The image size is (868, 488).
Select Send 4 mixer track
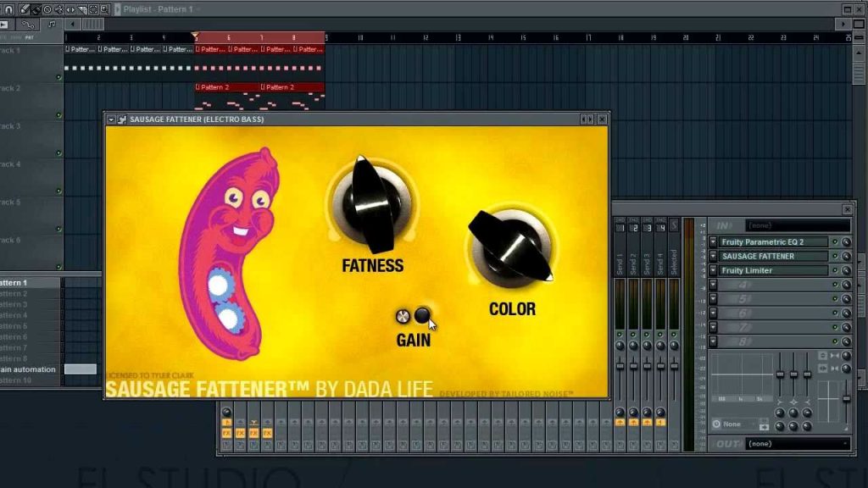click(660, 248)
